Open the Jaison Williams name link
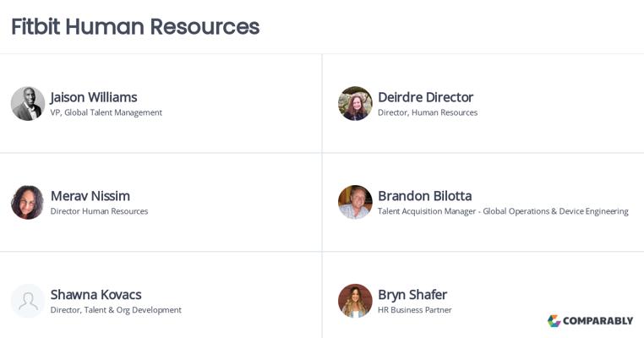The width and height of the screenshot is (644, 338). [94, 97]
